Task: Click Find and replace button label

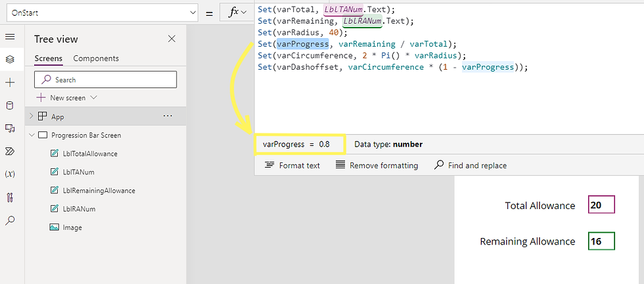Action: pyautogui.click(x=477, y=165)
